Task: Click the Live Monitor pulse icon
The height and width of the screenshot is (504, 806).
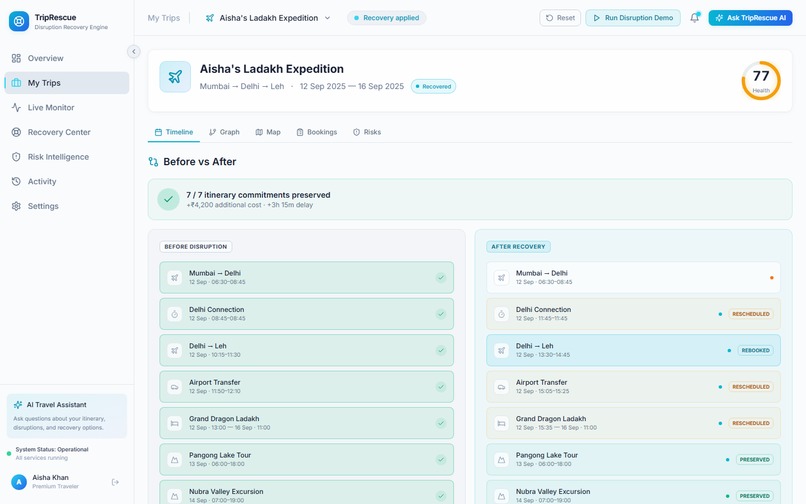Action: (16, 107)
